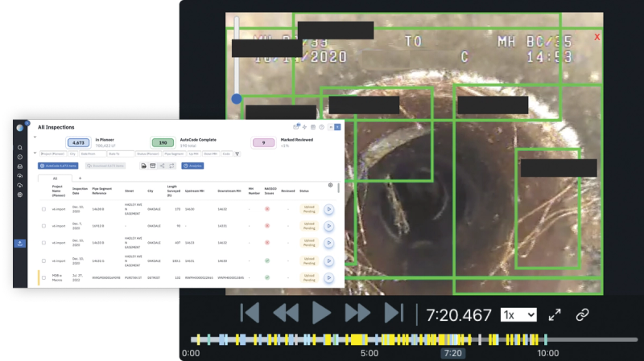Click the blue vertical slider handle on video
This screenshot has width=644, height=361.
(237, 99)
